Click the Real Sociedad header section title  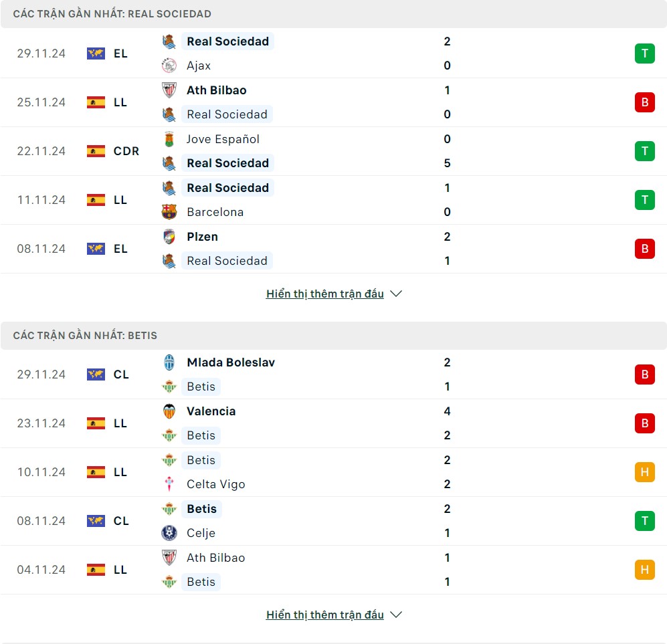click(112, 14)
